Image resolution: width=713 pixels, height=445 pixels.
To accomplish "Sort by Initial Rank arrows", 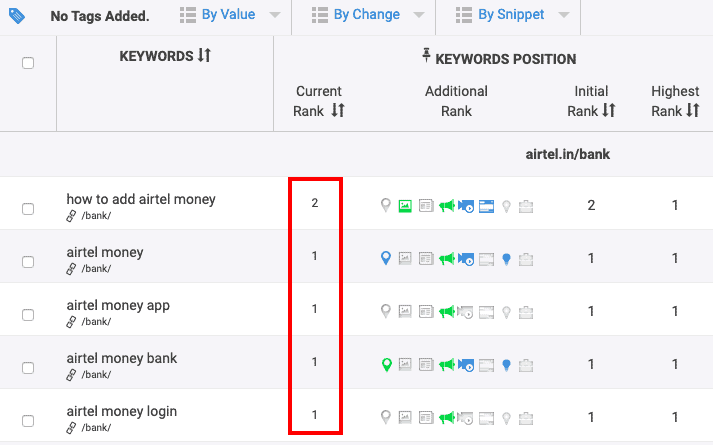I will (608, 110).
